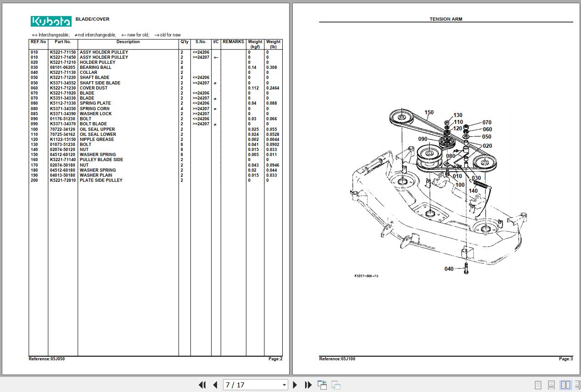Select part number K5221-71150 in the table

coord(63,52)
